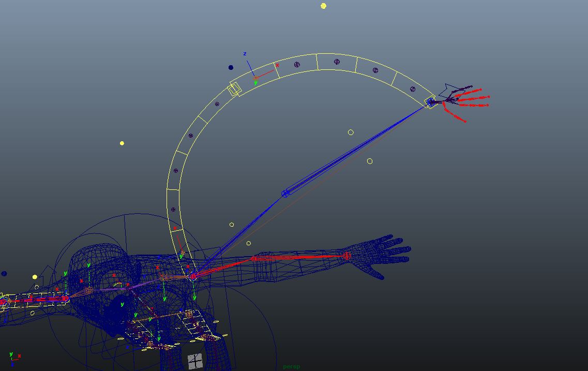
Task: Pick the blue elbow joint of raised arm
Action: click(285, 194)
